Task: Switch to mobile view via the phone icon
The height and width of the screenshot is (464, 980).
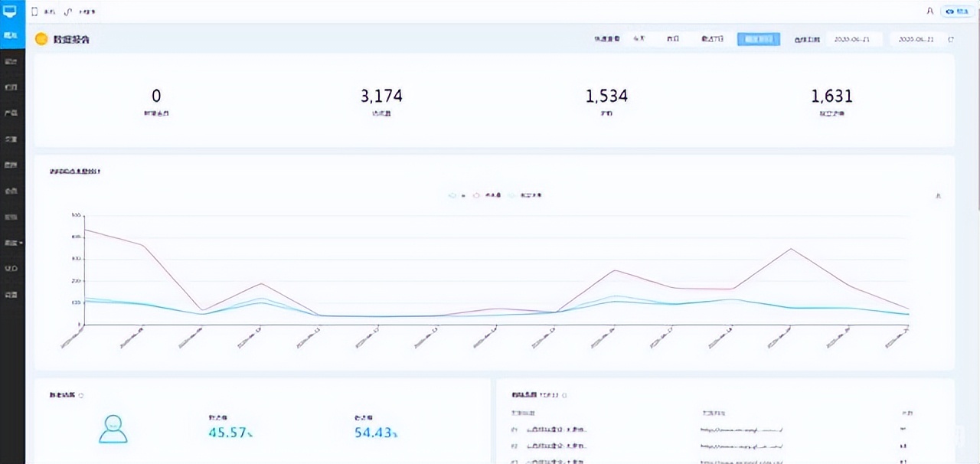Action: (34, 12)
